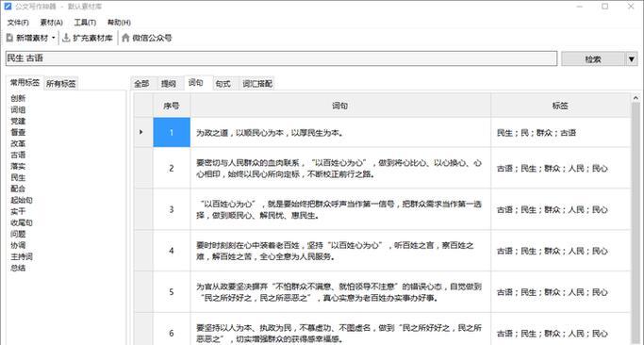Select row number 4 cell
644x345 pixels.
[172, 251]
